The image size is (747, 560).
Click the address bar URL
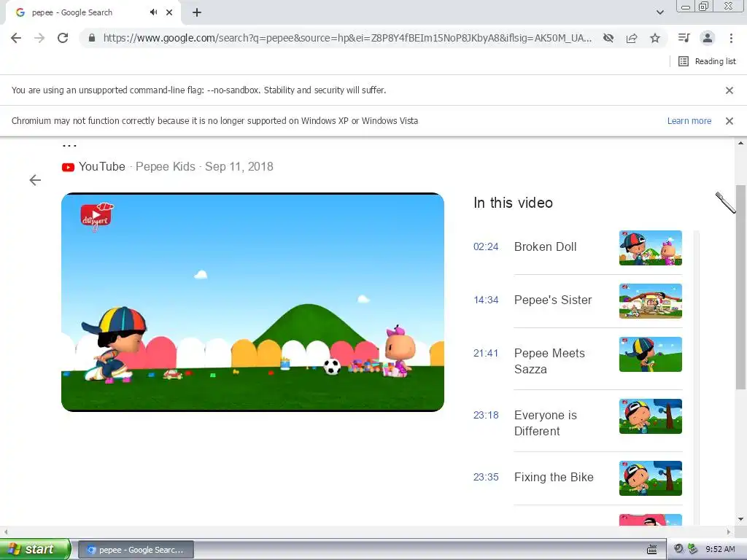click(347, 38)
